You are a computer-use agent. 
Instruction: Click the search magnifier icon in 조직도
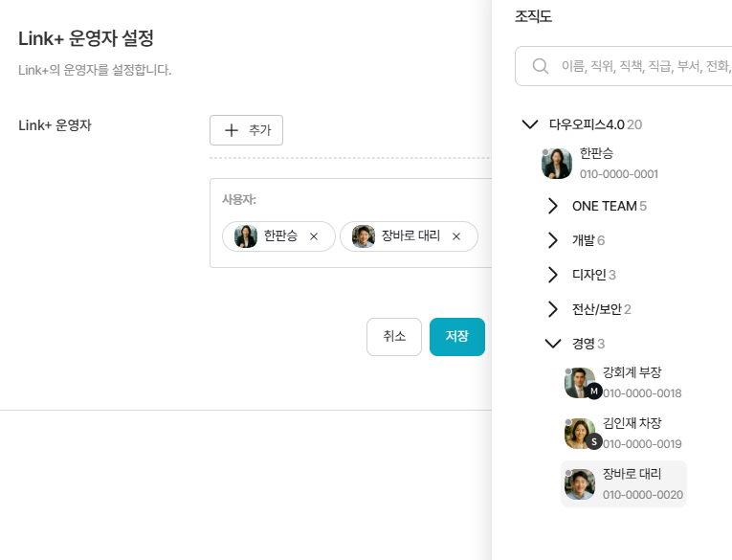coord(541,66)
